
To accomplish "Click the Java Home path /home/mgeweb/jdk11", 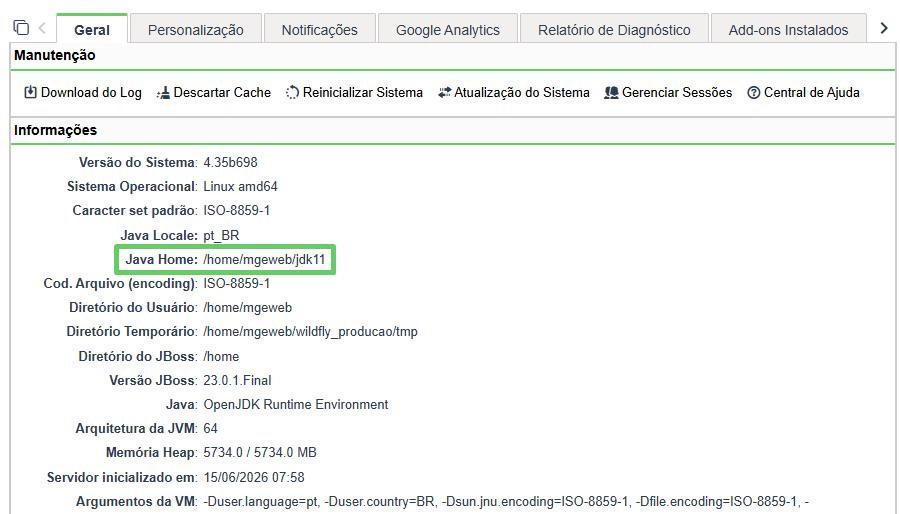I will pyautogui.click(x=264, y=259).
